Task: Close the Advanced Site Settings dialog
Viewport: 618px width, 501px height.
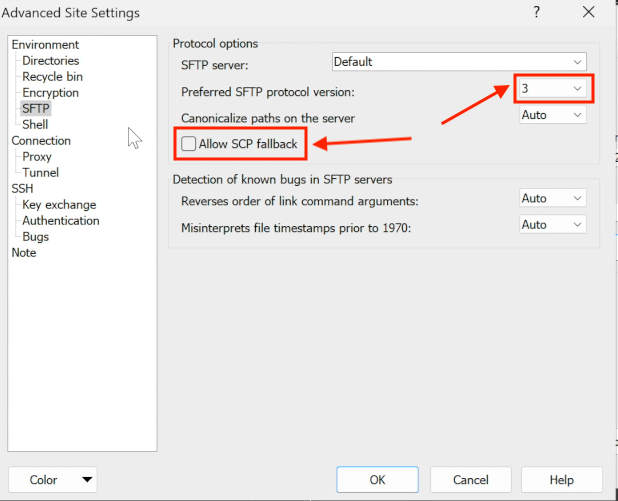Action: click(x=588, y=12)
